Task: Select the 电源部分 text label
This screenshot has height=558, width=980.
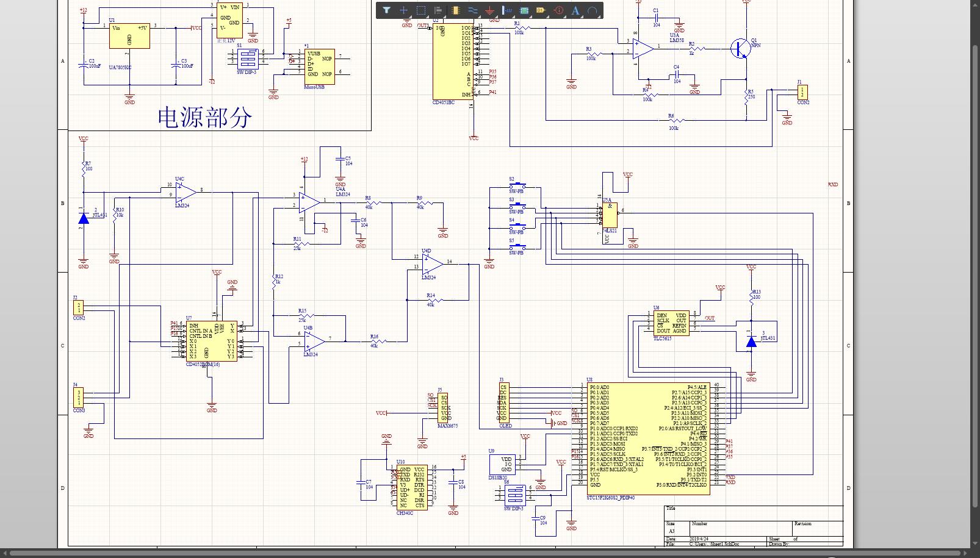Action: (205, 117)
